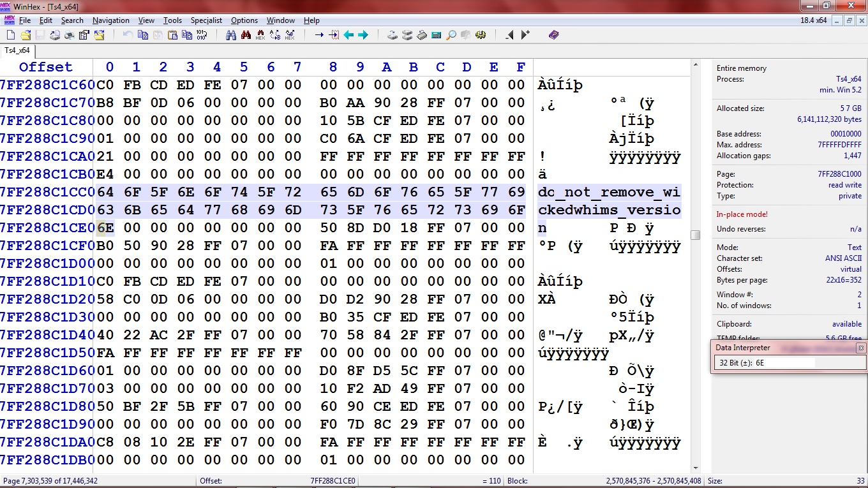Open the File menu
Viewport: 868px width, 488px height.
tap(25, 20)
